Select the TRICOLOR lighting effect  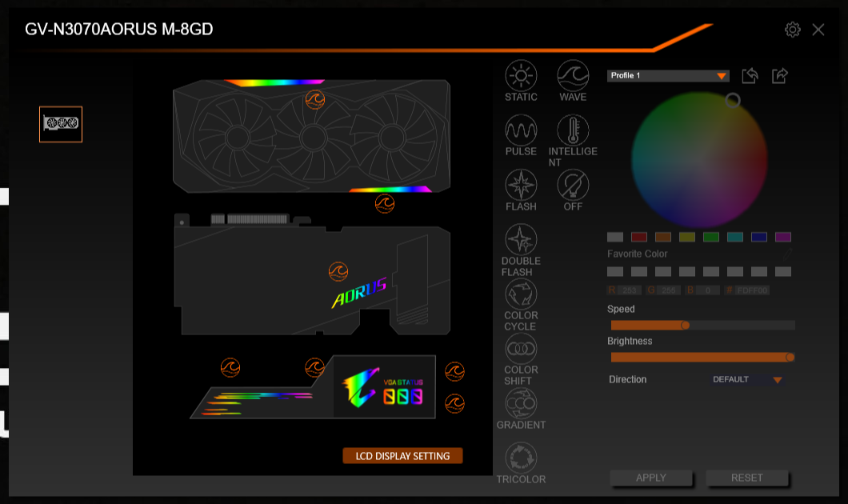click(x=521, y=458)
